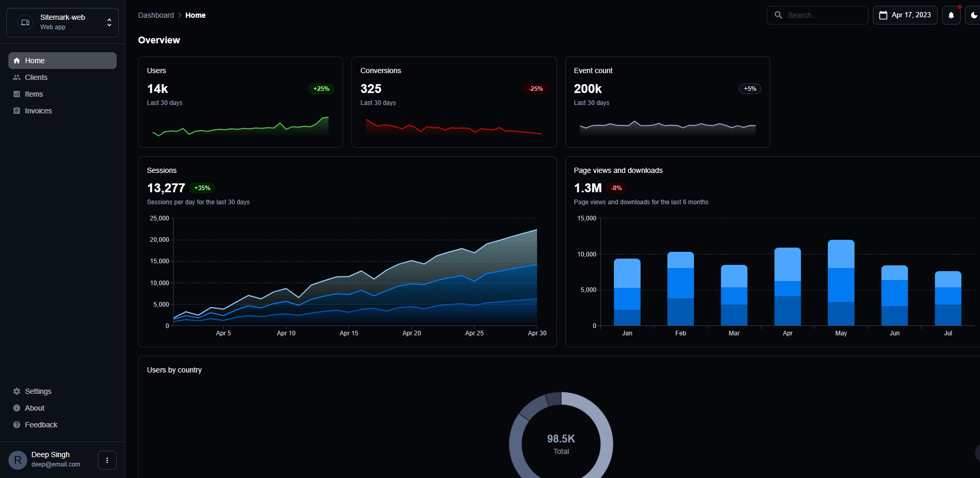Open the Apr 17, 2023 date picker
The image size is (980, 478).
905,15
